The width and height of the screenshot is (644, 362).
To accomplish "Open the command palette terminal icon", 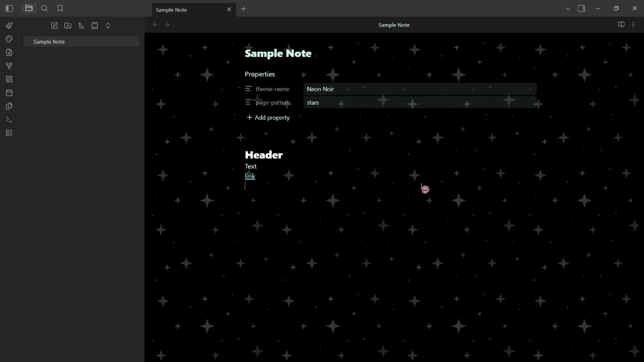I will pos(9,119).
